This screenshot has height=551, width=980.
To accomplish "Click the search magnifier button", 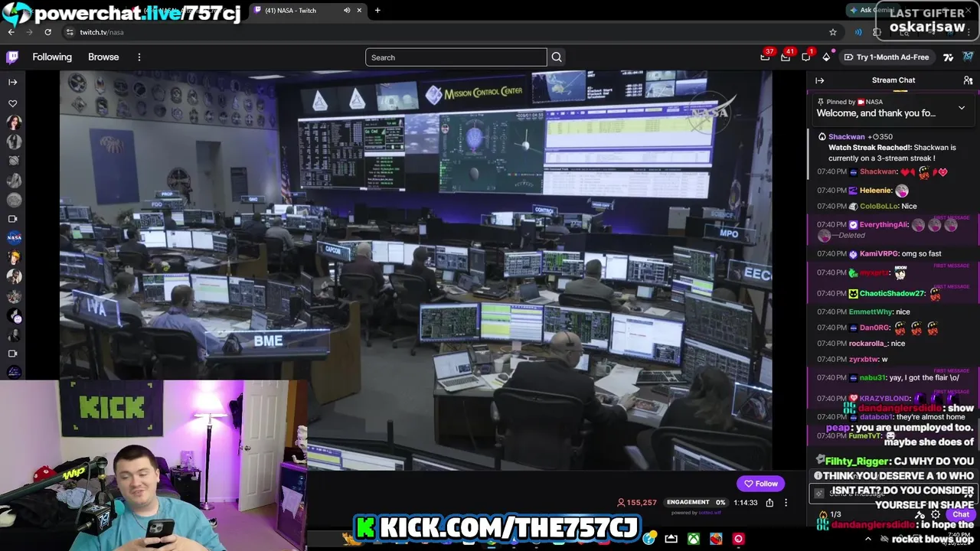I will point(557,57).
